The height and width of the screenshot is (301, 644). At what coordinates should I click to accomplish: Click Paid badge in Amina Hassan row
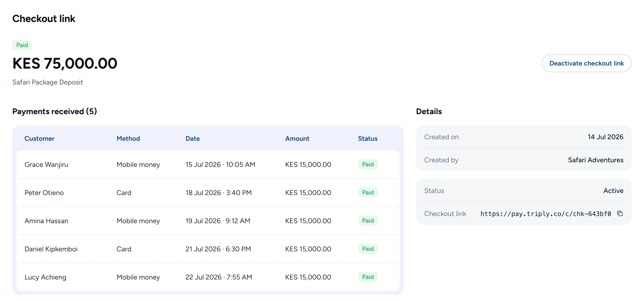pyautogui.click(x=368, y=221)
